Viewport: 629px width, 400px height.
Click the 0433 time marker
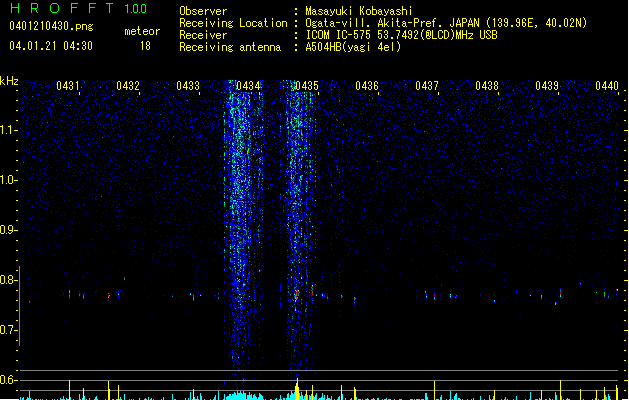[188, 86]
